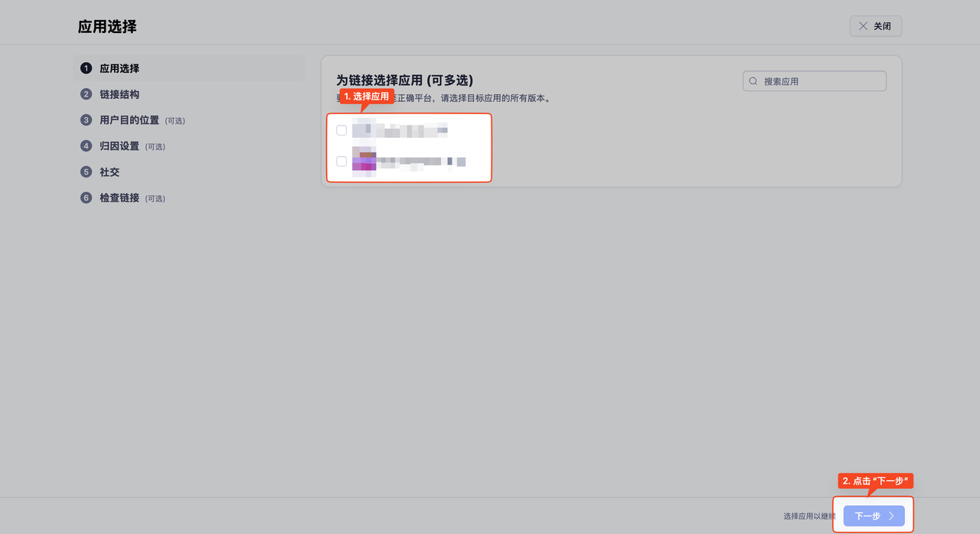980x534 pixels.
Task: Click the pink app icon of the second app
Action: tap(364, 162)
